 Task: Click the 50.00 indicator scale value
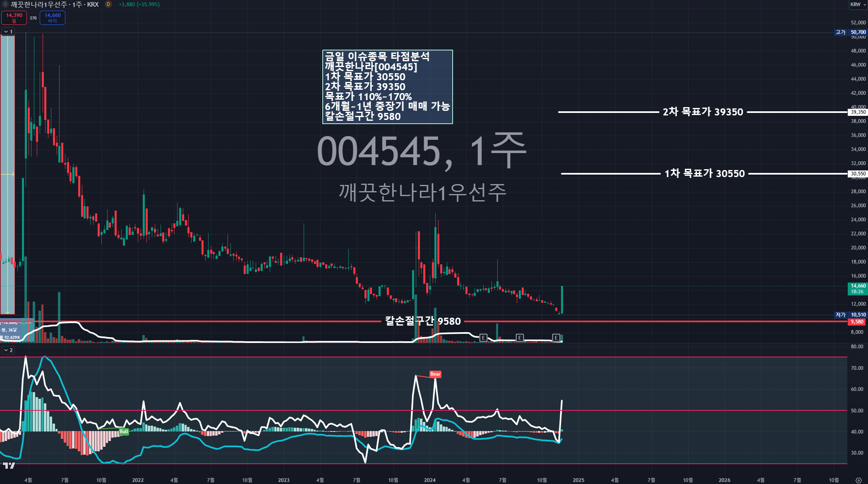[x=857, y=411]
